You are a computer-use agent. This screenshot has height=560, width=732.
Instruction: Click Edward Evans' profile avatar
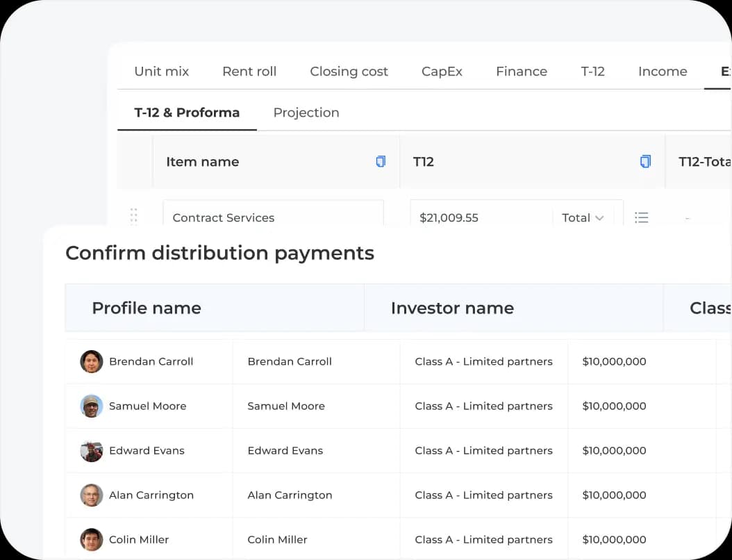[92, 450]
